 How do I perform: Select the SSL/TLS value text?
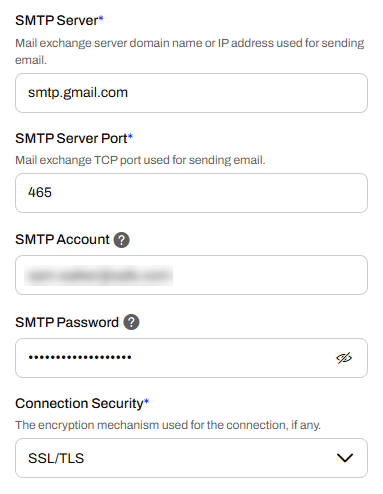pos(56,458)
